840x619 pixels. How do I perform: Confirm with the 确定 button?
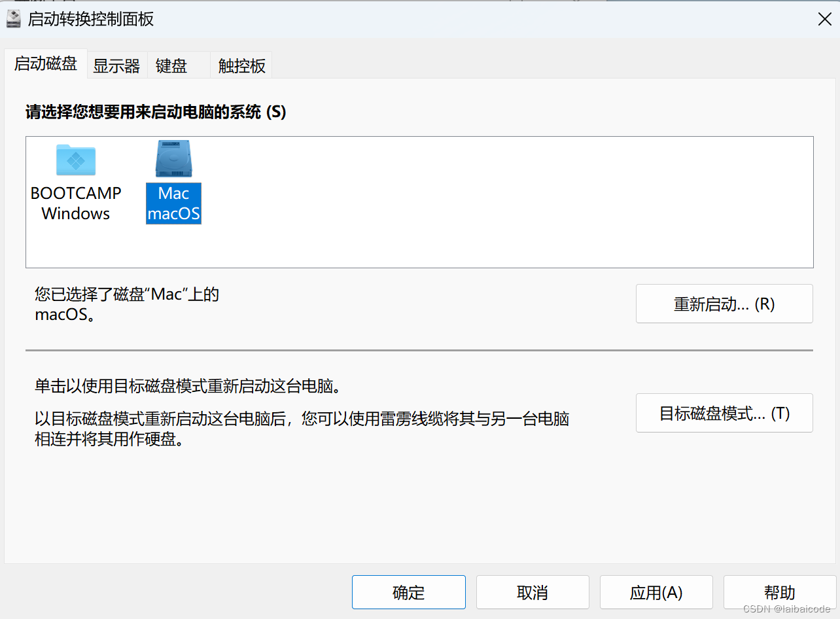pyautogui.click(x=409, y=592)
